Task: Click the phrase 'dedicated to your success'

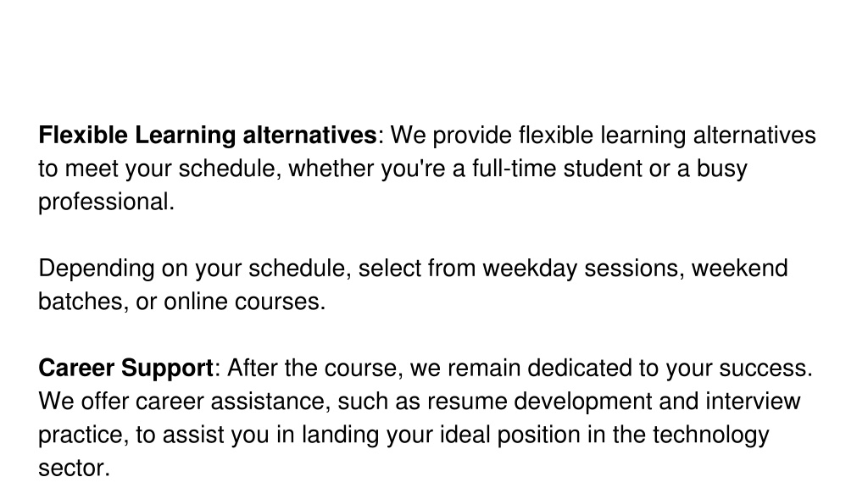Action: (668, 368)
